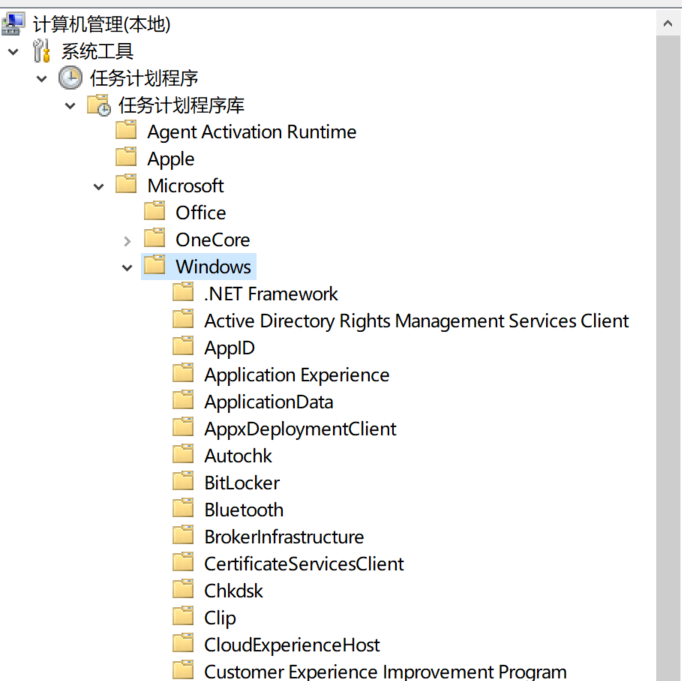Select the Office label
The width and height of the screenshot is (682, 681).
(x=201, y=213)
